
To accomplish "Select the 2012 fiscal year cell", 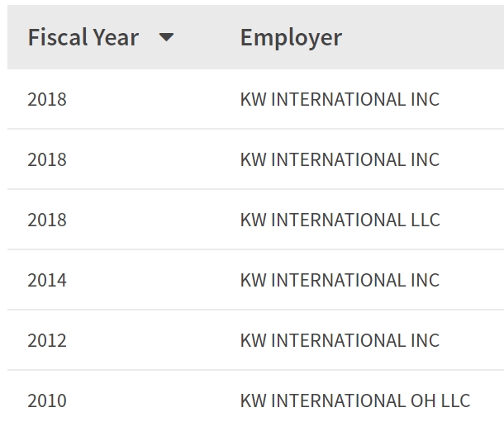I will click(x=47, y=340).
